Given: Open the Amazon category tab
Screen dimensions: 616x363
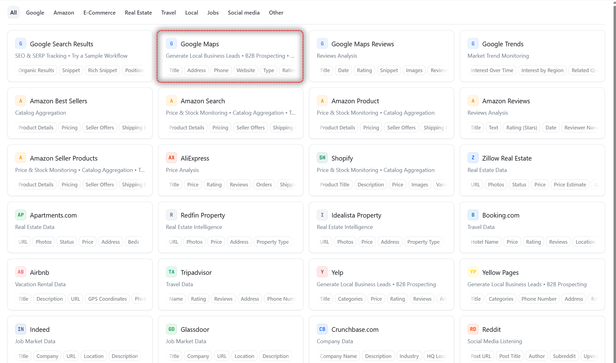Looking at the screenshot, I should tap(64, 13).
